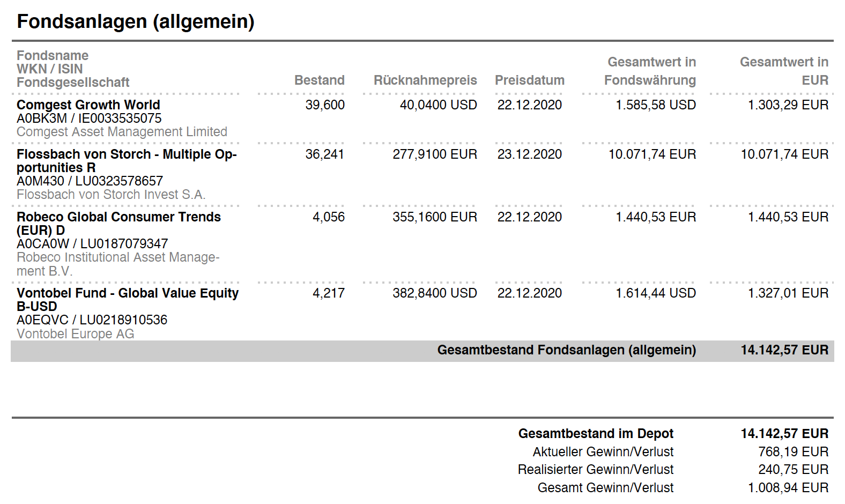Select 'Robeco Institutional Asset Management B.V.' company name
The width and height of the screenshot is (845, 504).
(x=118, y=264)
